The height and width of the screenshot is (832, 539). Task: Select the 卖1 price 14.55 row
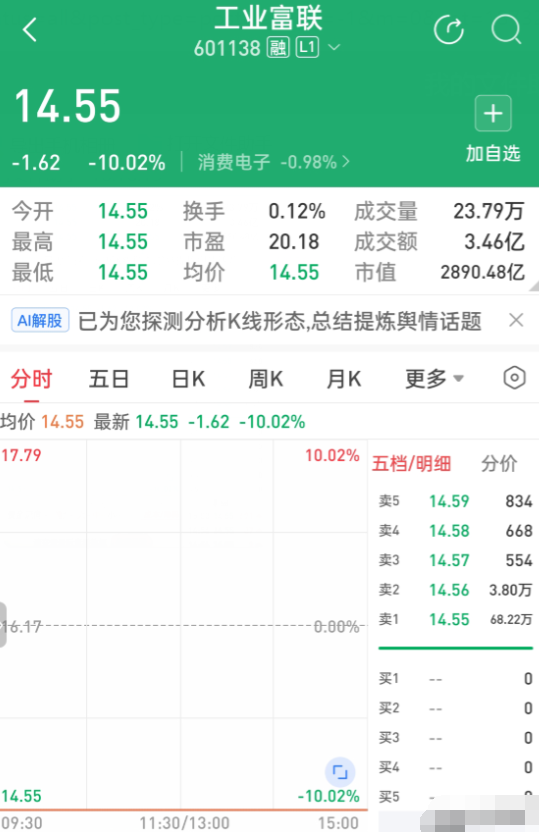(455, 619)
